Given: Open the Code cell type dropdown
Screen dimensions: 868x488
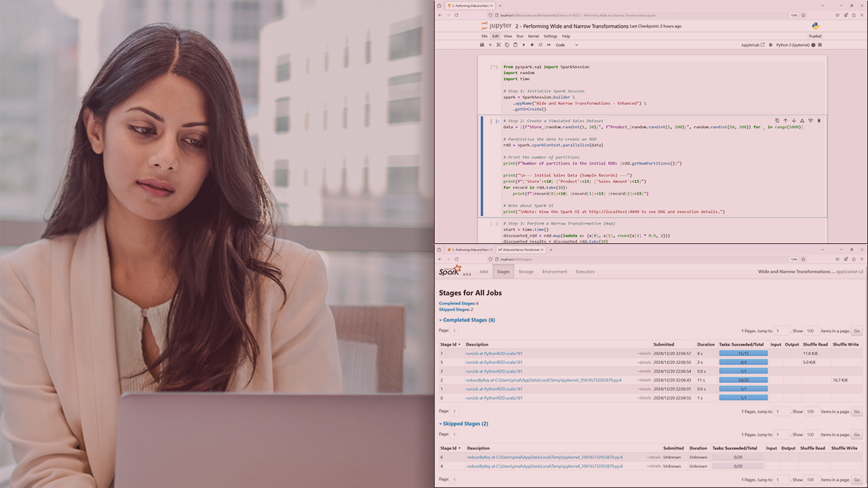Looking at the screenshot, I should [x=567, y=45].
